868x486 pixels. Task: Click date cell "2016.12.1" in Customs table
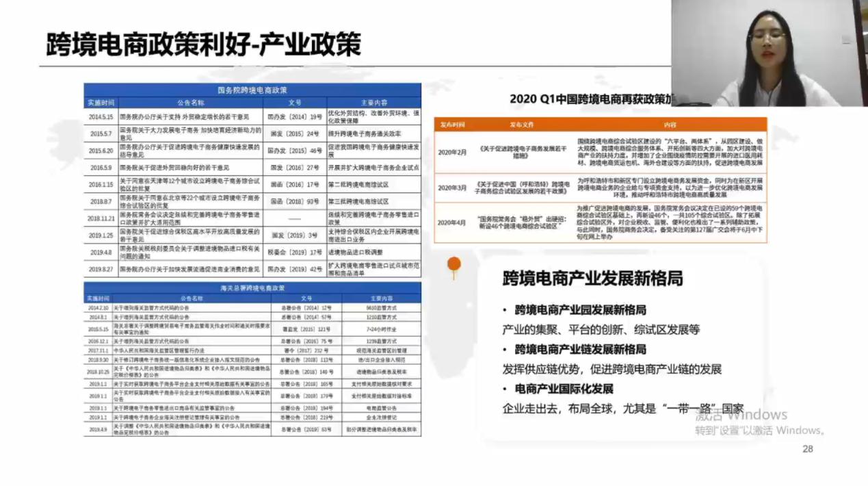(98, 340)
